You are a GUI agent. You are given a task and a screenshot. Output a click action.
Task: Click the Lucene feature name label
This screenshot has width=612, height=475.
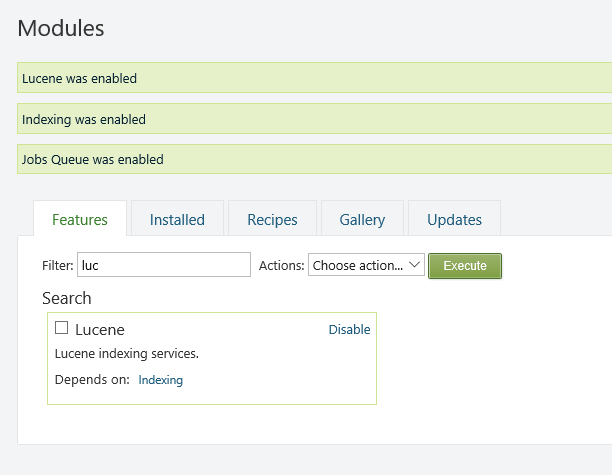100,329
